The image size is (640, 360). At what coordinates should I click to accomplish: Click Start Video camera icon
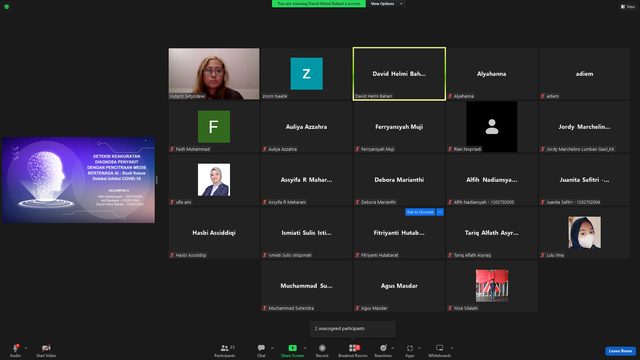46,348
